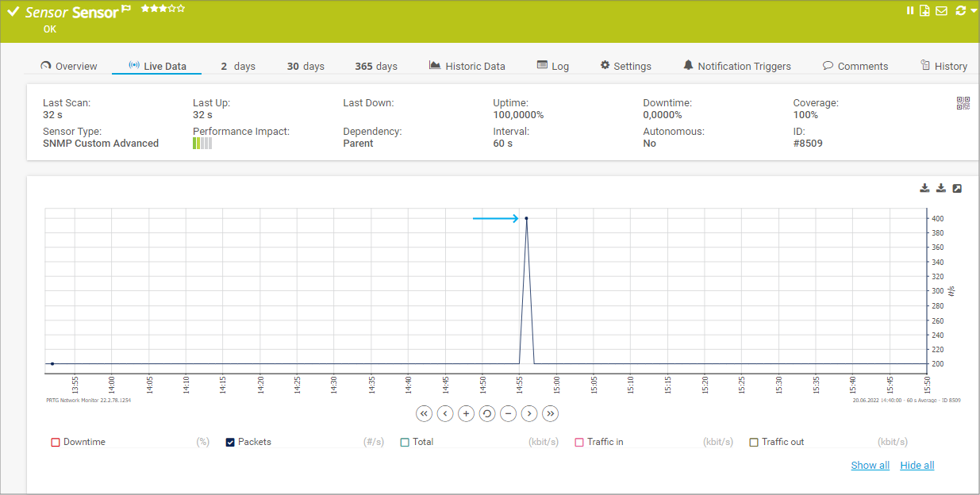Viewport: 980px width, 495px height.
Task: Enable the Traffic in channel checkbox
Action: coord(579,441)
